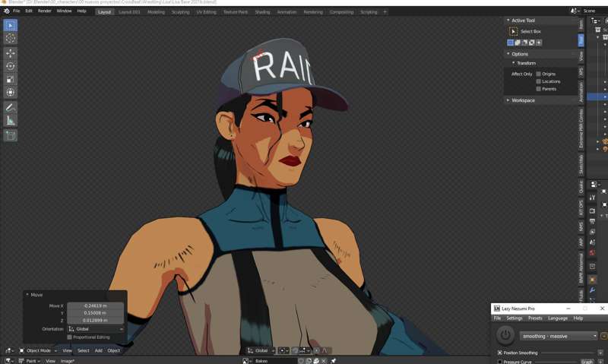This screenshot has width=608, height=364.
Task: Open the File menu in Blender
Action: click(x=16, y=11)
